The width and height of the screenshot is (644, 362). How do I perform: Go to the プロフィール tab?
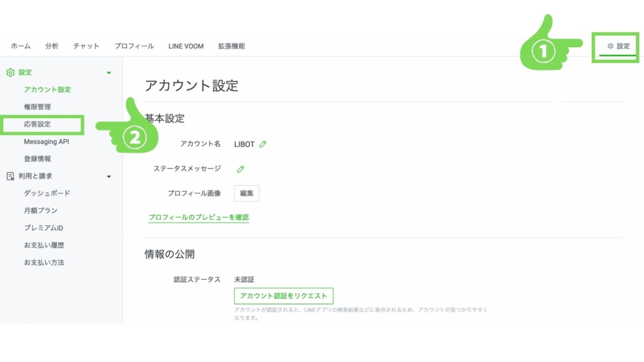tap(134, 47)
